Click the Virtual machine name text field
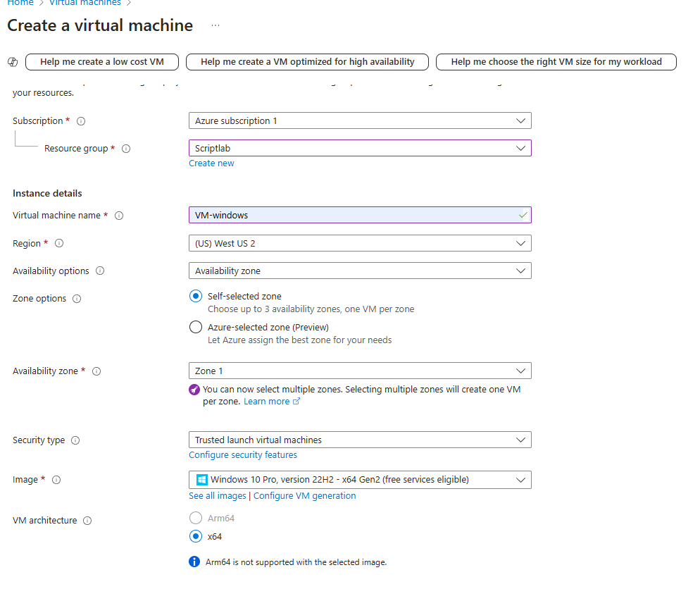The width and height of the screenshot is (700, 589). 352,215
